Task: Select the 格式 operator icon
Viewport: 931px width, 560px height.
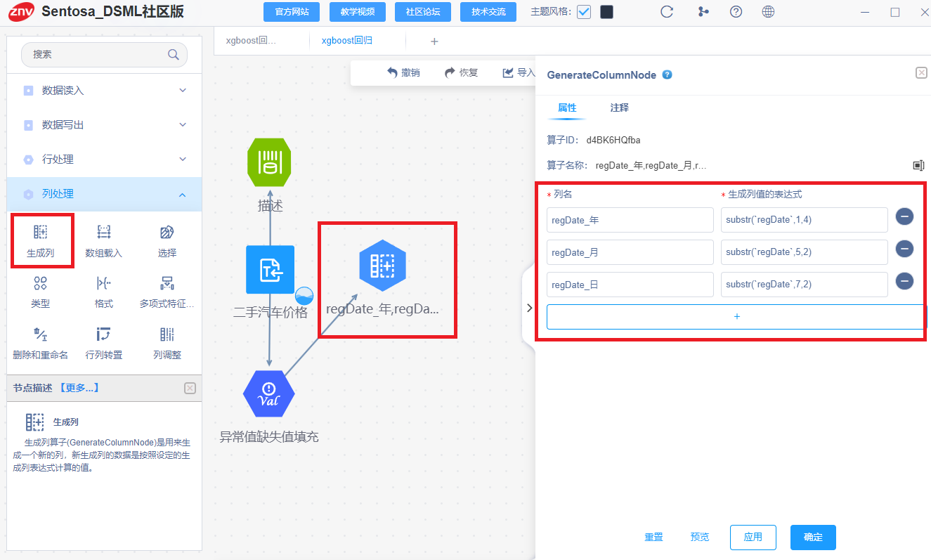Action: tap(104, 283)
